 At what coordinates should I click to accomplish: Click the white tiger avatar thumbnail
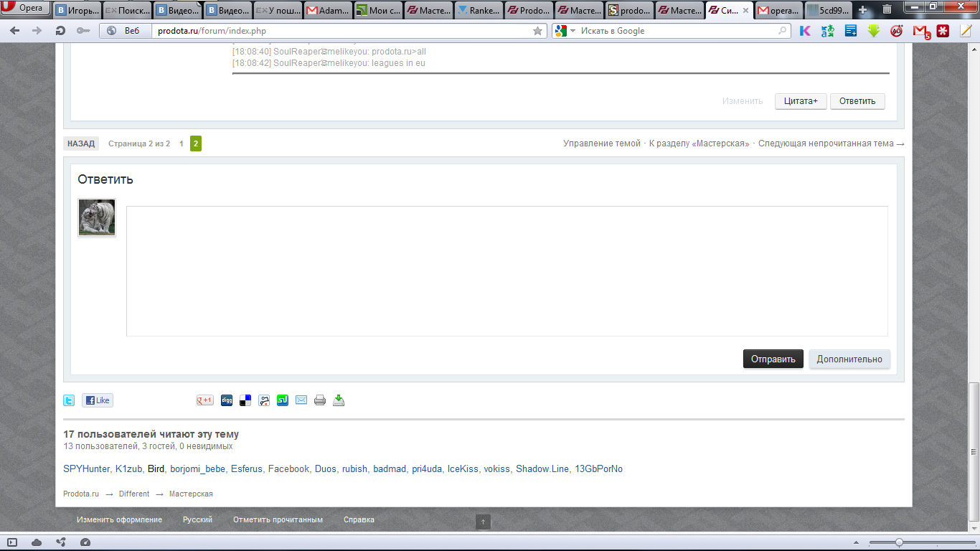97,217
